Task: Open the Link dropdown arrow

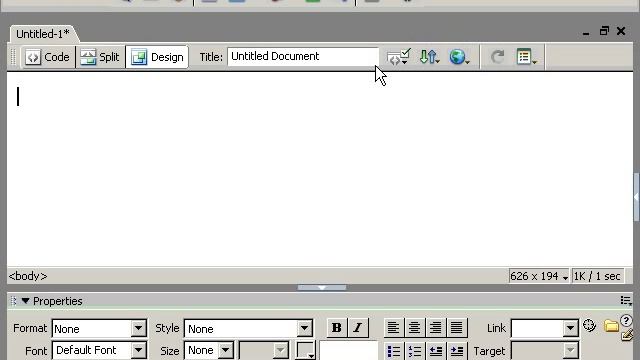Action: (x=570, y=328)
